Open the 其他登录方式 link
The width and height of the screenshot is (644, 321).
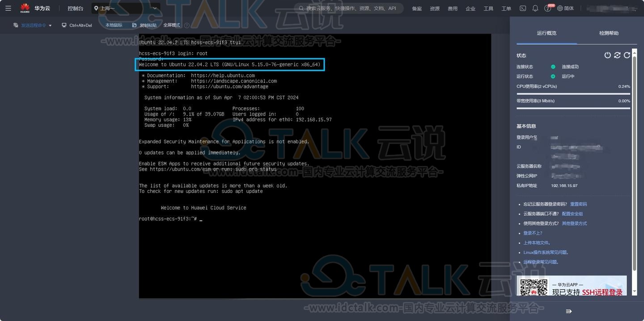(574, 223)
